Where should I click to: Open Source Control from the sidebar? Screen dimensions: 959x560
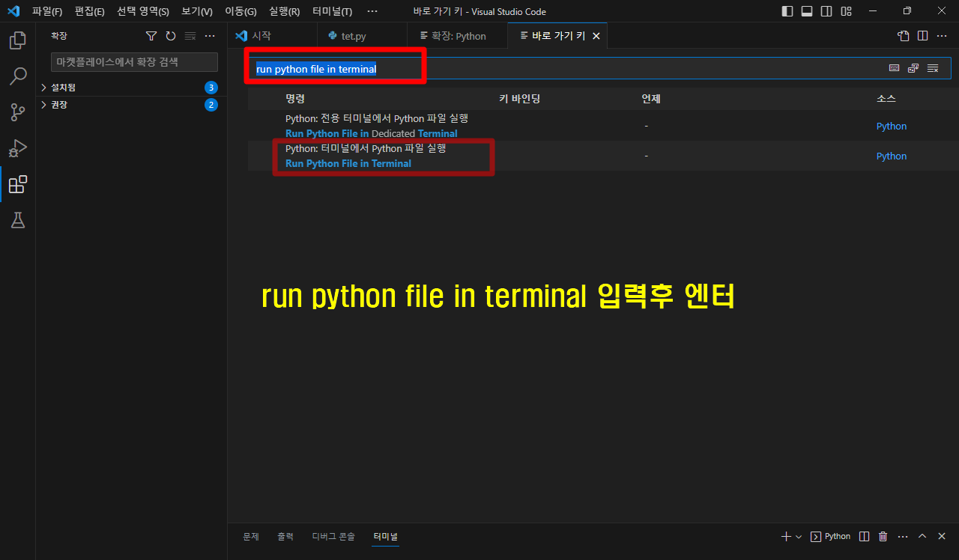tap(17, 112)
